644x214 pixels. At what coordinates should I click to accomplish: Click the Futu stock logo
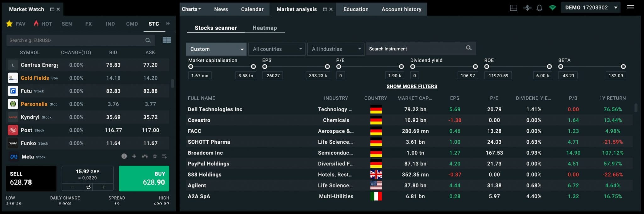coord(13,91)
